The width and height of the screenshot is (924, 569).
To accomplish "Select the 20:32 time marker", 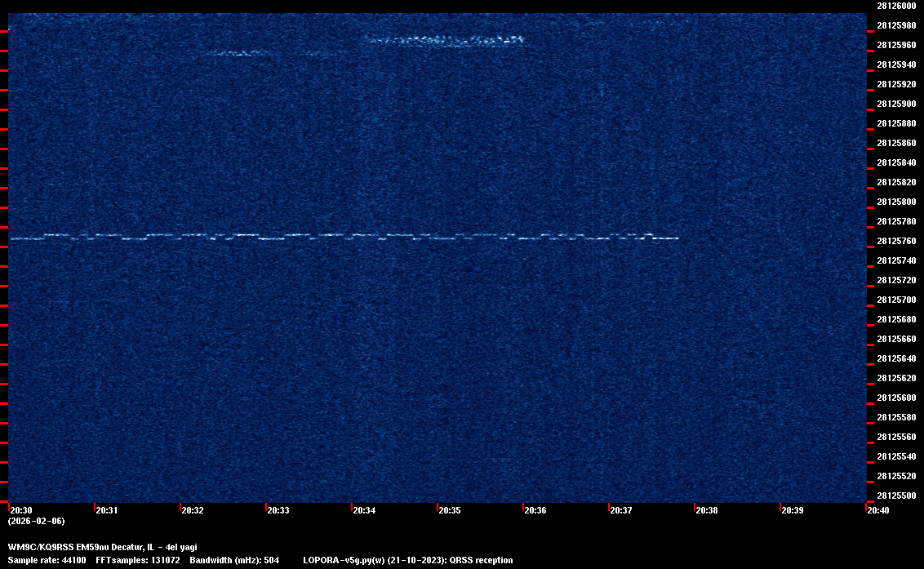I will tap(193, 510).
